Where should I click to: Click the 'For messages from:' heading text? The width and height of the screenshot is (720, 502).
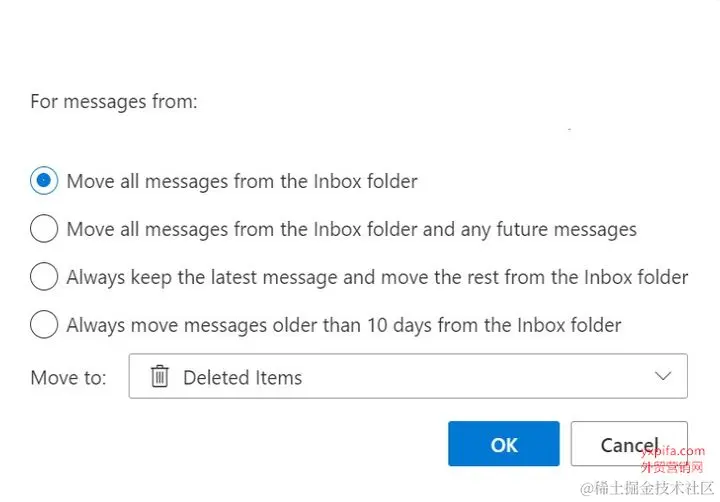point(113,102)
